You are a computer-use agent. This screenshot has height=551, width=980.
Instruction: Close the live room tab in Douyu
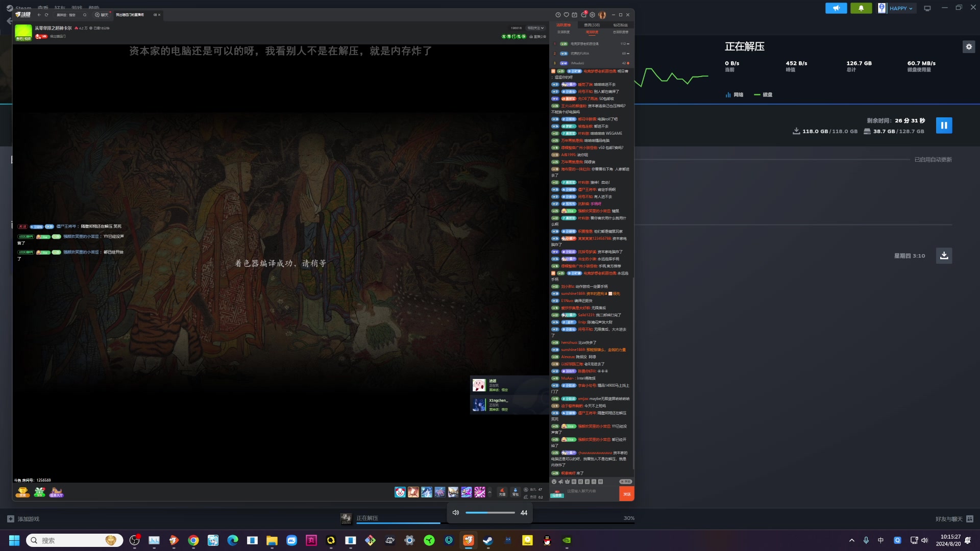pos(159,15)
